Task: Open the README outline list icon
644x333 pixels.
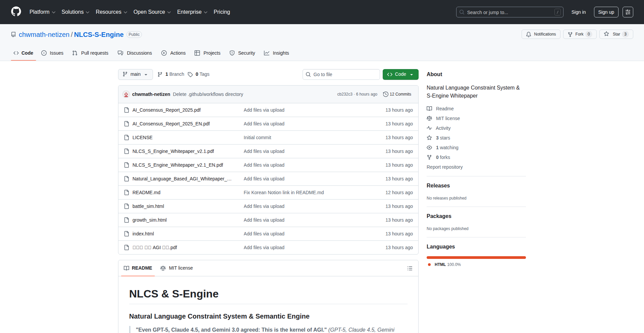Action: pos(410,268)
